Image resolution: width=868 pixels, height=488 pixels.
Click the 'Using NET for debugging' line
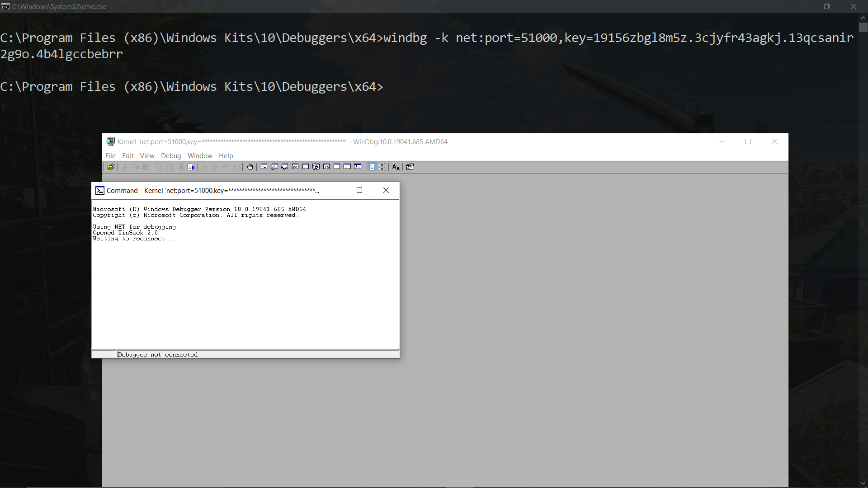134,227
